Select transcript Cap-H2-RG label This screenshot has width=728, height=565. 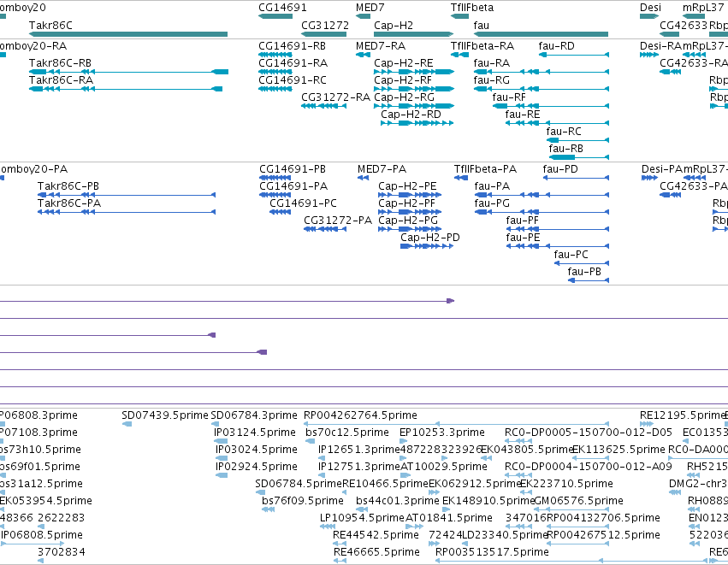[404, 97]
